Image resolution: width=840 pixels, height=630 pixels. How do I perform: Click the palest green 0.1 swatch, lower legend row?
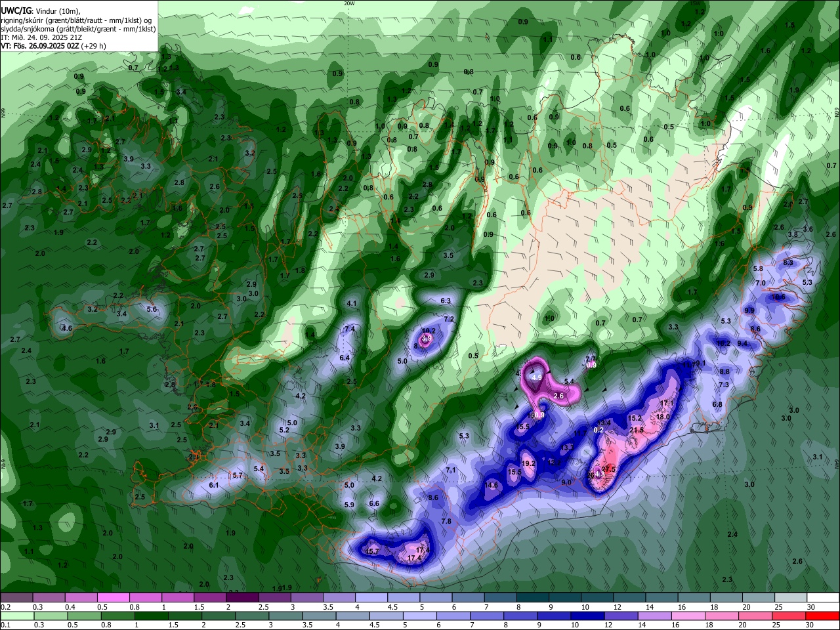pos(16,616)
